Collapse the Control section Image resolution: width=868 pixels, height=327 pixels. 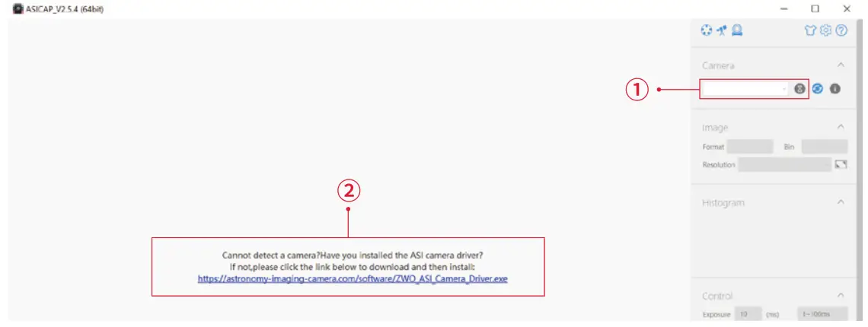(841, 295)
